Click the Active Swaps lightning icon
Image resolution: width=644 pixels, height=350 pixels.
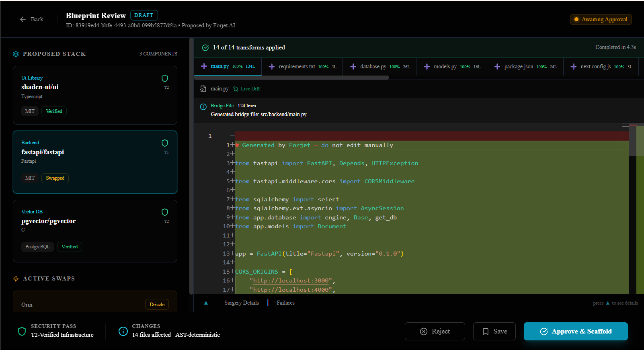tap(16, 278)
